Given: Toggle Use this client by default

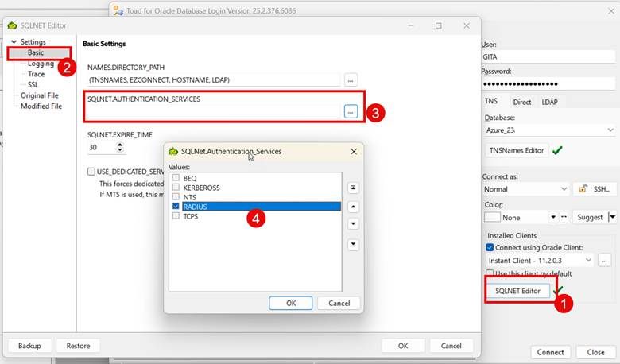Looking at the screenshot, I should (490, 273).
